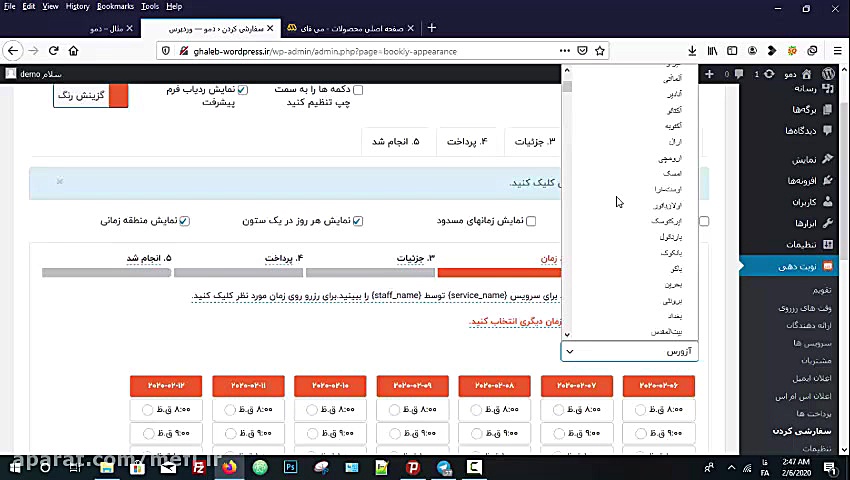Viewport: 850px width, 480px height.
Task: Select 9:00 radio under date ۲۰۲۰-۰۲-۱۰
Action: pyautogui.click(x=312, y=433)
